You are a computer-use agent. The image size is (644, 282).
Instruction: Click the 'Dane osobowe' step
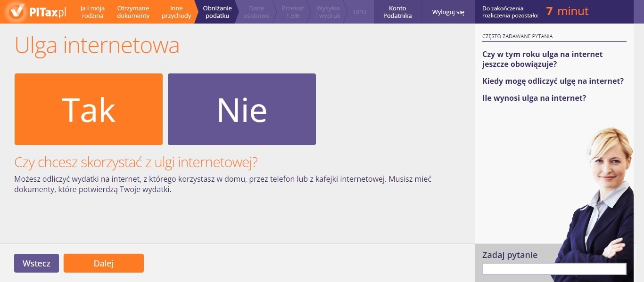(x=256, y=12)
